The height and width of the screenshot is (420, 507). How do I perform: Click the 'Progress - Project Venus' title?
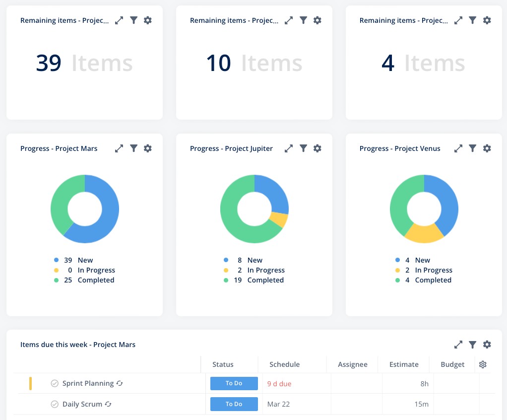click(400, 148)
